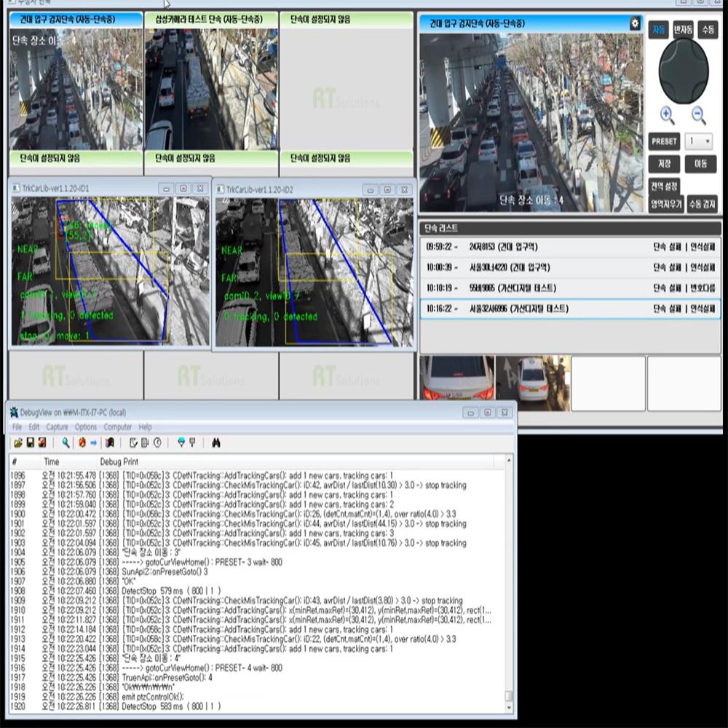Click the 영역지우기 button
This screenshot has height=728, width=728.
[665, 204]
